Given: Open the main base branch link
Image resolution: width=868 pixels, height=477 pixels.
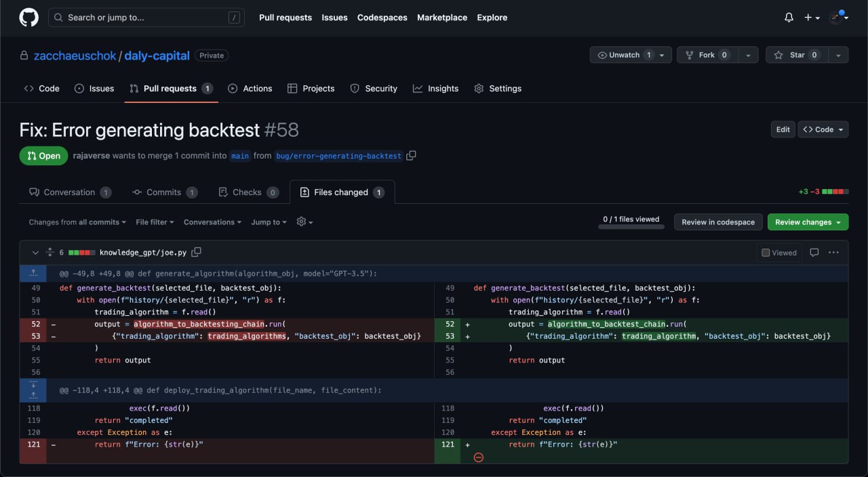Looking at the screenshot, I should [240, 156].
